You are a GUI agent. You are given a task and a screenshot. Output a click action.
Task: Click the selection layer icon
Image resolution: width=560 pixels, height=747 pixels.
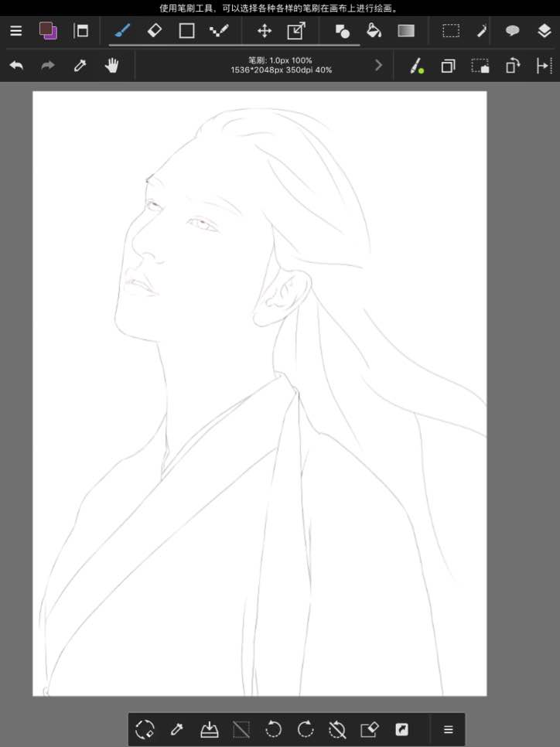point(480,66)
